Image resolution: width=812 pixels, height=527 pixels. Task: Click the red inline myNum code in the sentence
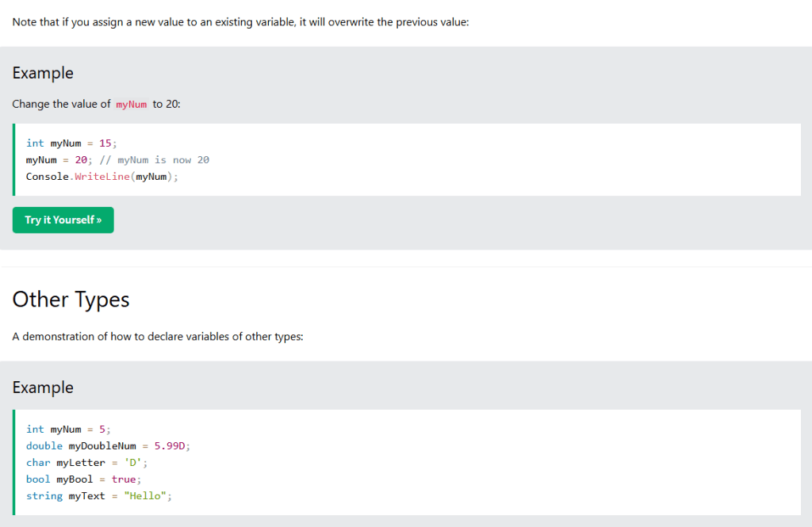click(132, 105)
